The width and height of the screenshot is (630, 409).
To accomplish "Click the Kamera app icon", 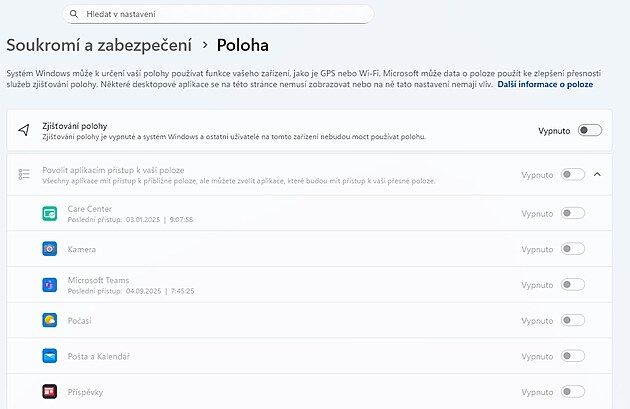I will [50, 249].
